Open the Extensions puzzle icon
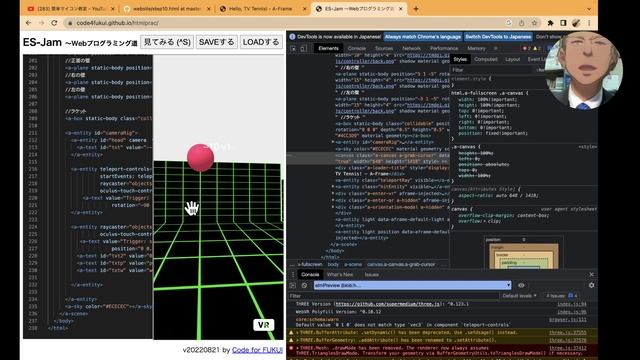 550,23
